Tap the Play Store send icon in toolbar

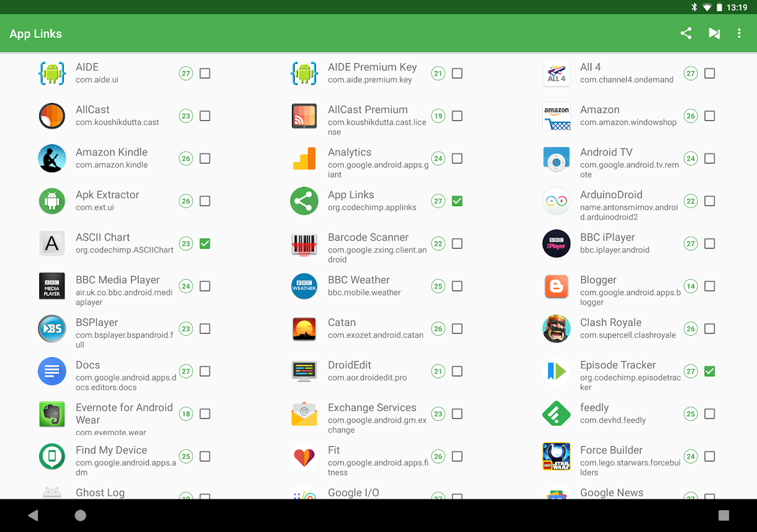pyautogui.click(x=714, y=33)
